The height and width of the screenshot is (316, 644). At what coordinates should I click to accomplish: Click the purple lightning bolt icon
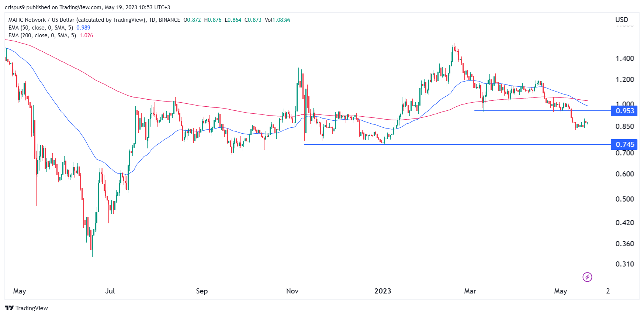(x=587, y=277)
